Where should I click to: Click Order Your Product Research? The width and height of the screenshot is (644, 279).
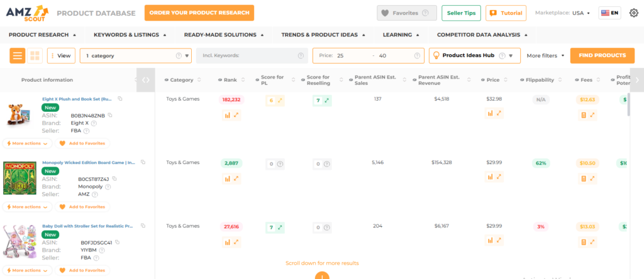pos(199,13)
